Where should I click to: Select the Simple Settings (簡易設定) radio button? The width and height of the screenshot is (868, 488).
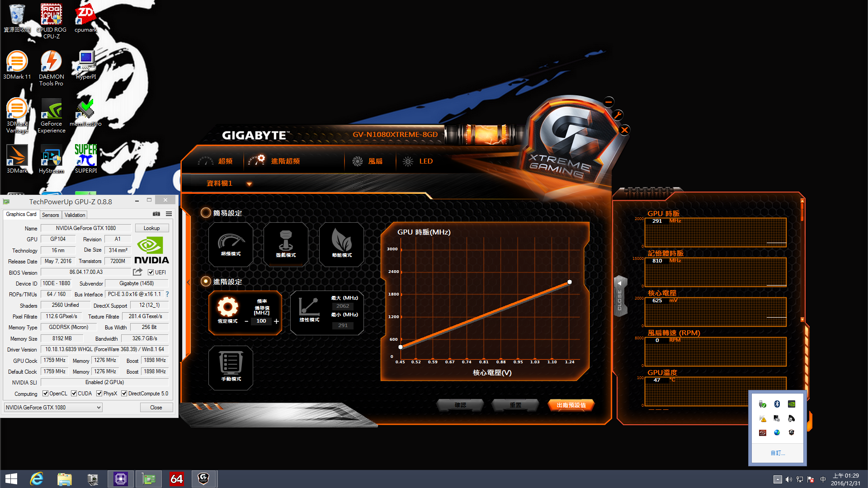click(x=206, y=213)
